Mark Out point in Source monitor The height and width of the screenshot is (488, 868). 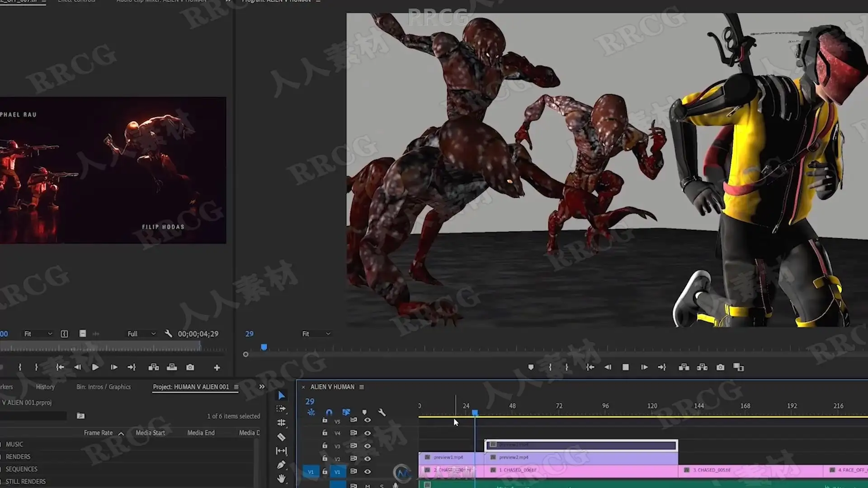[36, 367]
